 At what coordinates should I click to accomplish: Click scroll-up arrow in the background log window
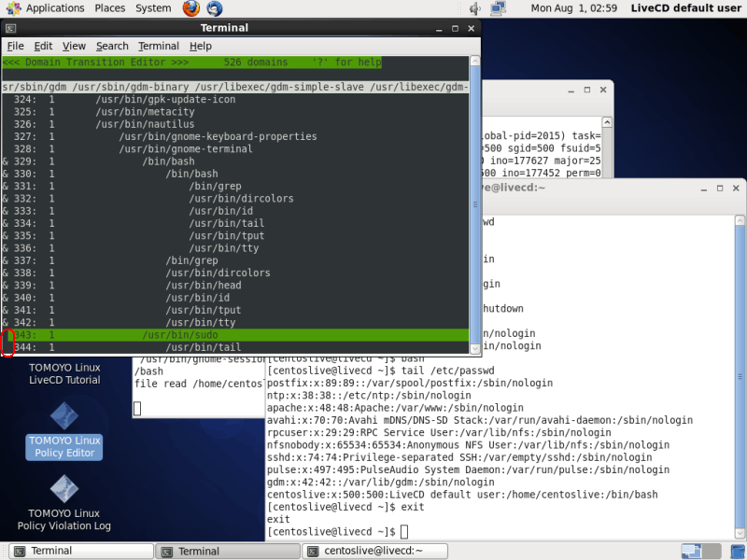[x=607, y=122]
